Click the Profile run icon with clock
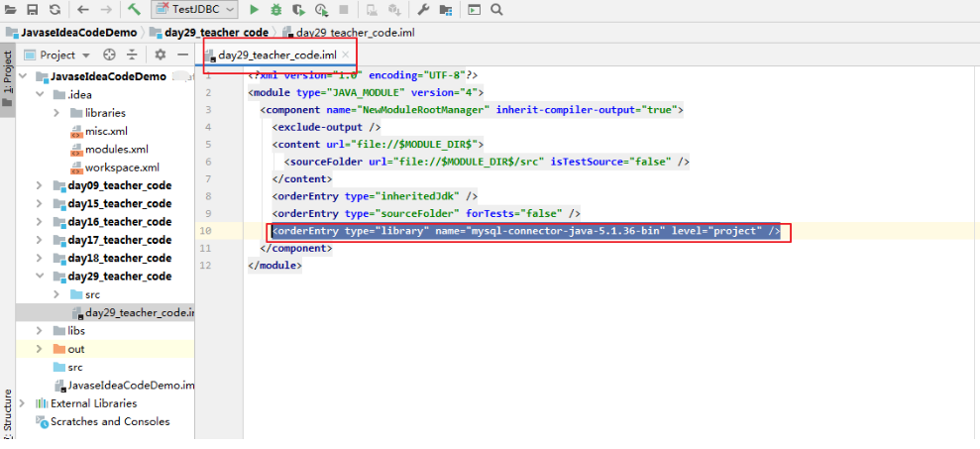The width and height of the screenshot is (980, 449). (322, 9)
